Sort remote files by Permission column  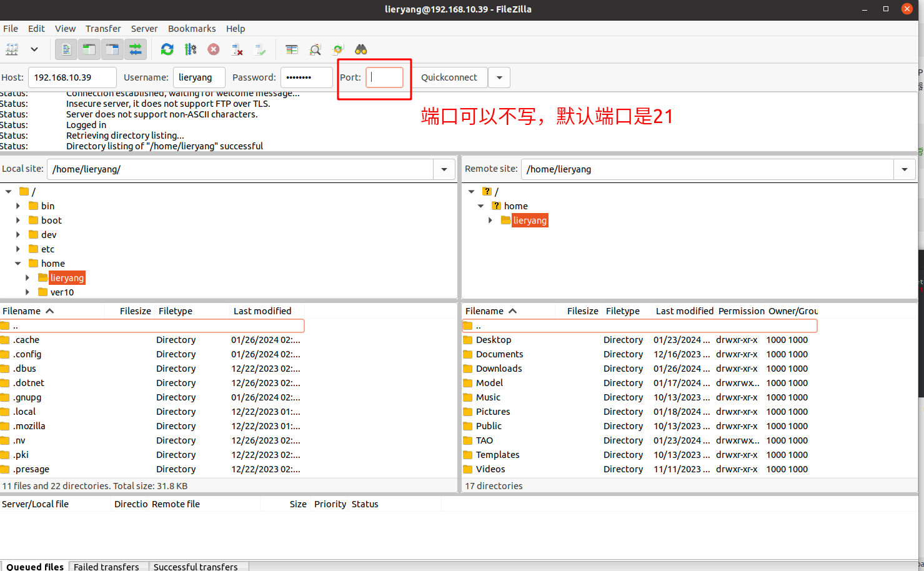tap(741, 311)
